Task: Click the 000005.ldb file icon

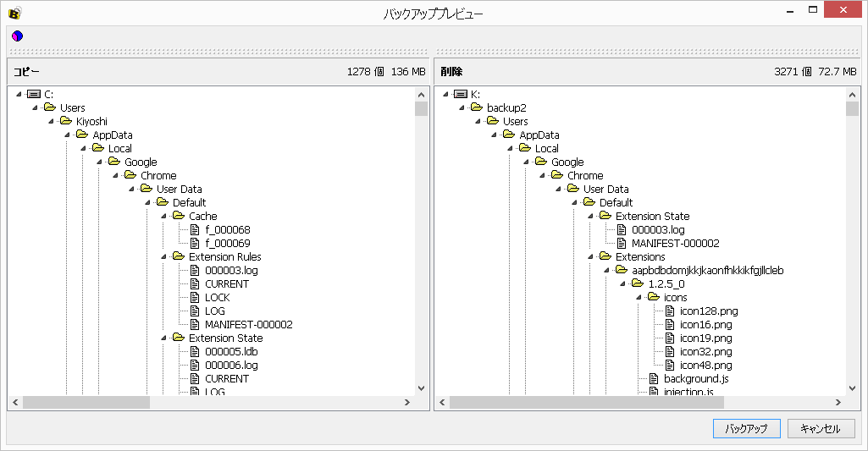Action: pos(195,351)
